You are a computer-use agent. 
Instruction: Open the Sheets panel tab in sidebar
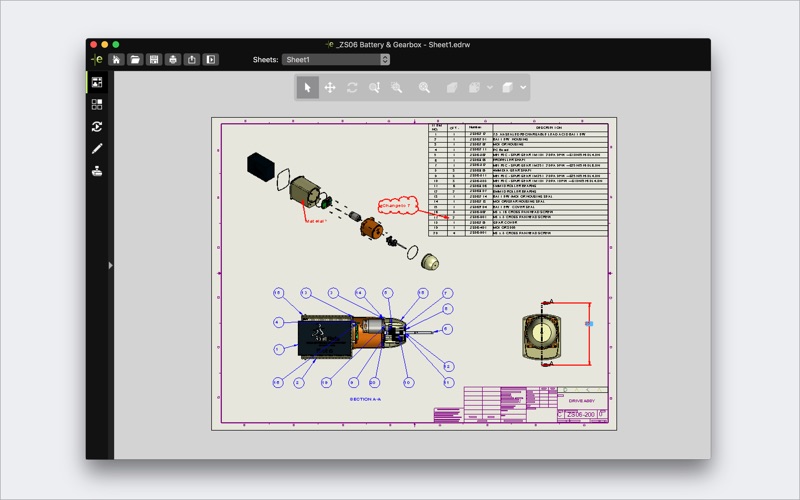point(97,82)
